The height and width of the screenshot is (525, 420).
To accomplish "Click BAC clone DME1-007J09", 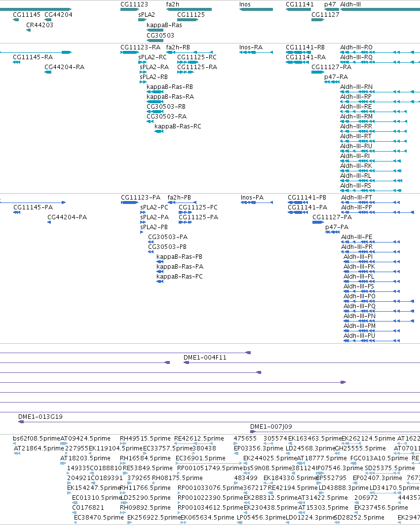I will tap(271, 427).
